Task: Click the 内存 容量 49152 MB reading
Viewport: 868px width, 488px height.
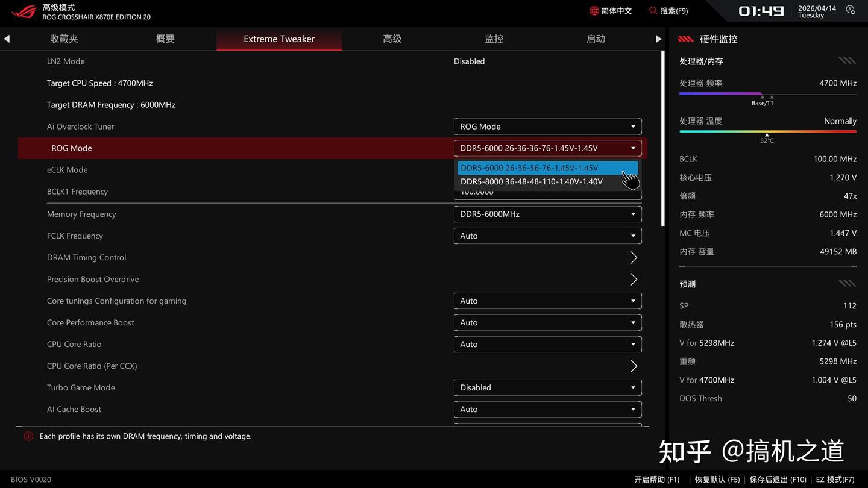Action: click(x=768, y=252)
